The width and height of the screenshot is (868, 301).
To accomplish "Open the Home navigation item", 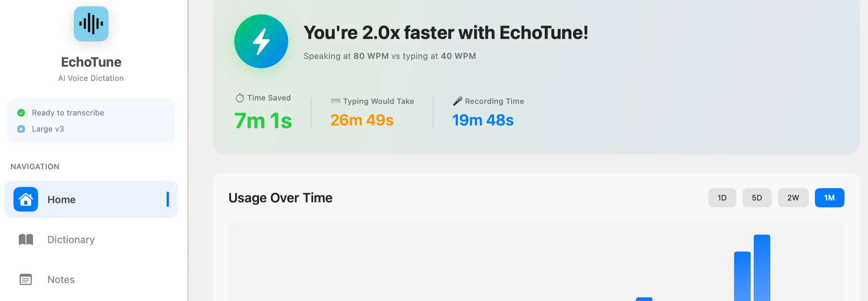I will pos(62,200).
